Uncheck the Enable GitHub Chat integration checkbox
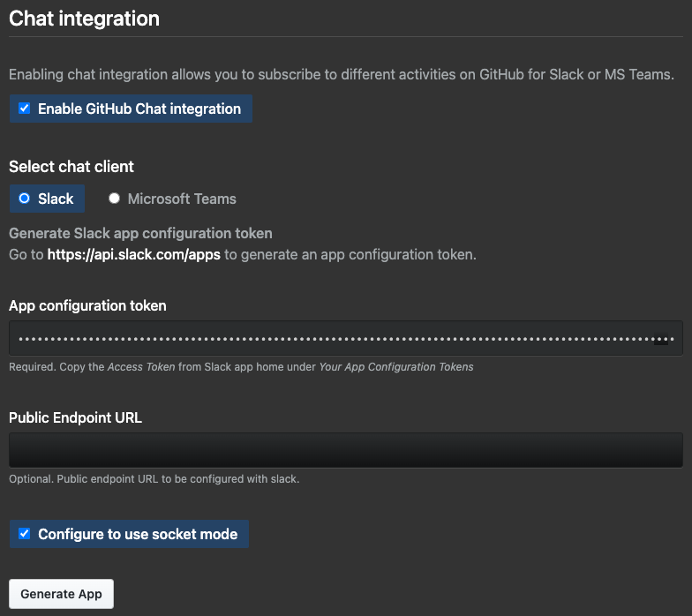This screenshot has height=616, width=692. click(x=25, y=109)
